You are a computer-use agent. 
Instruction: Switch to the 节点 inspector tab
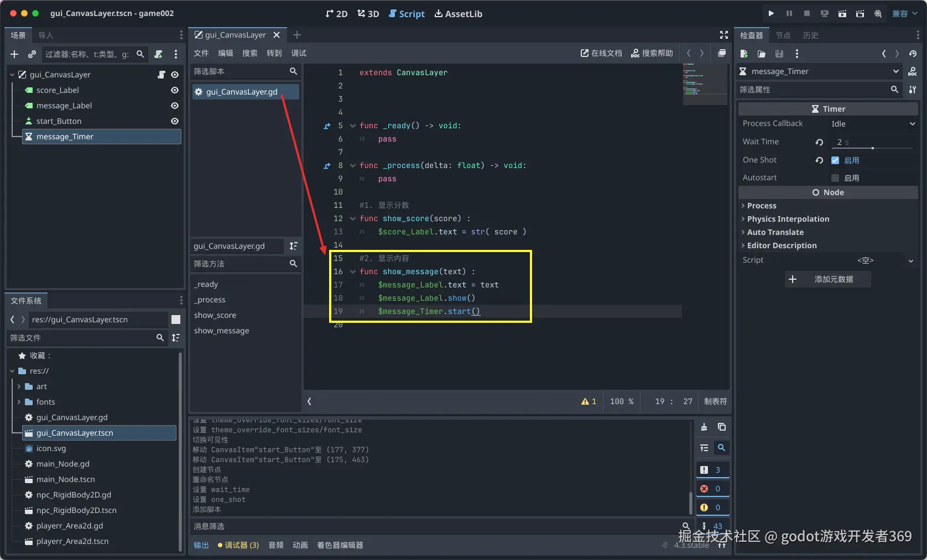coord(783,35)
